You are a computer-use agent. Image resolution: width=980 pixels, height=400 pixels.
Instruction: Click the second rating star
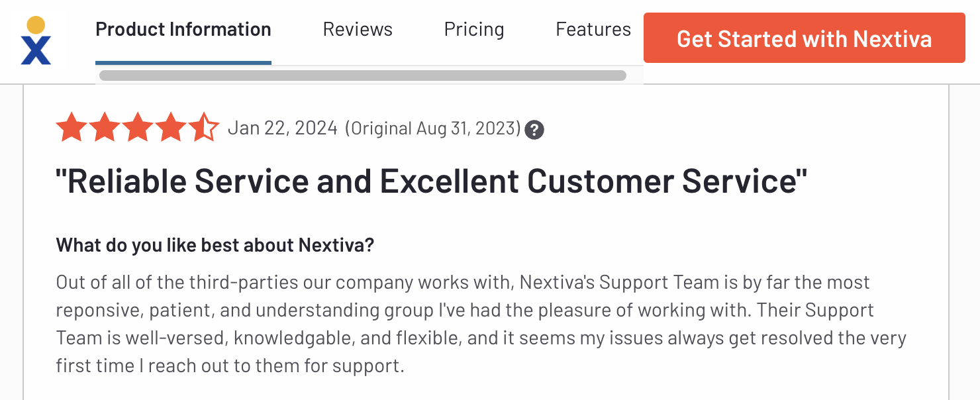pos(104,128)
